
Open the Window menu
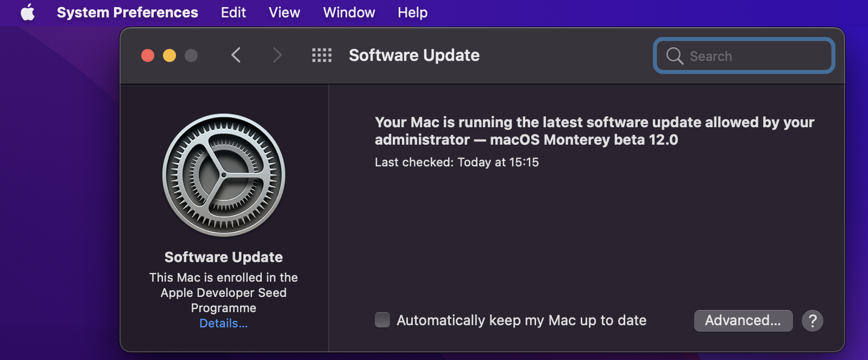pyautogui.click(x=349, y=12)
